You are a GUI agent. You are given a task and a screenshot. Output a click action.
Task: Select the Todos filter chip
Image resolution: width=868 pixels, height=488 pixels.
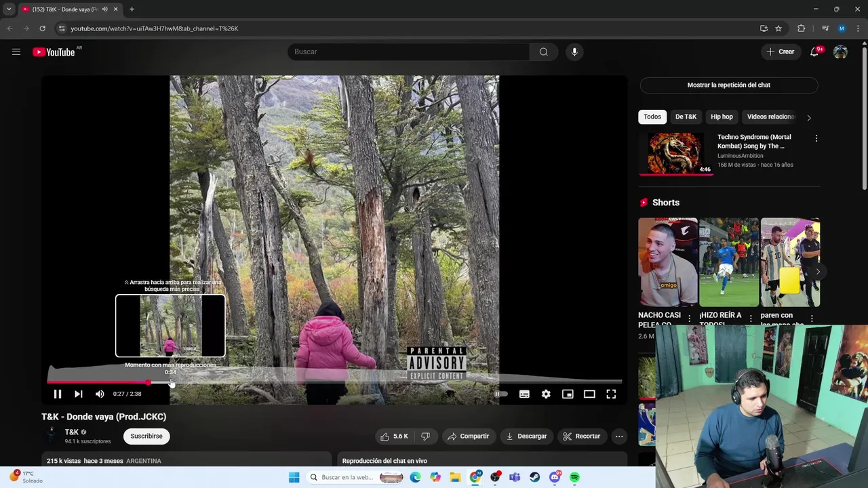tap(652, 117)
